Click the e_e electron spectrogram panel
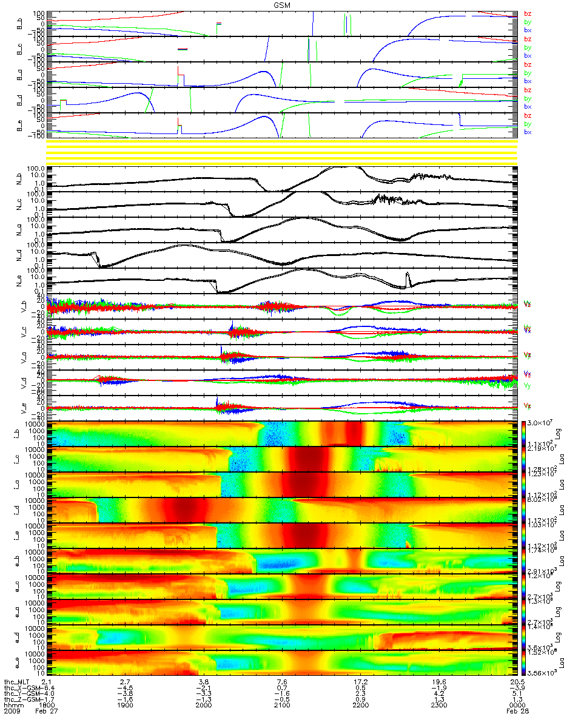564x728 pixels. tap(282, 662)
